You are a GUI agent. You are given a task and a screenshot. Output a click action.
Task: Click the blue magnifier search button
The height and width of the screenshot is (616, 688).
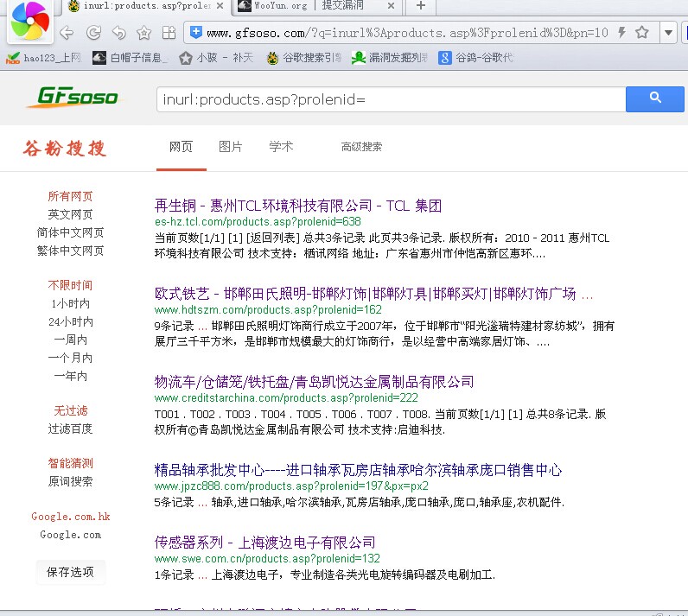[x=654, y=99]
